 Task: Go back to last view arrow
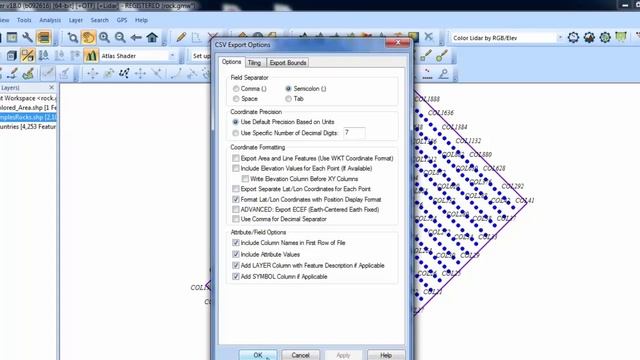136,38
